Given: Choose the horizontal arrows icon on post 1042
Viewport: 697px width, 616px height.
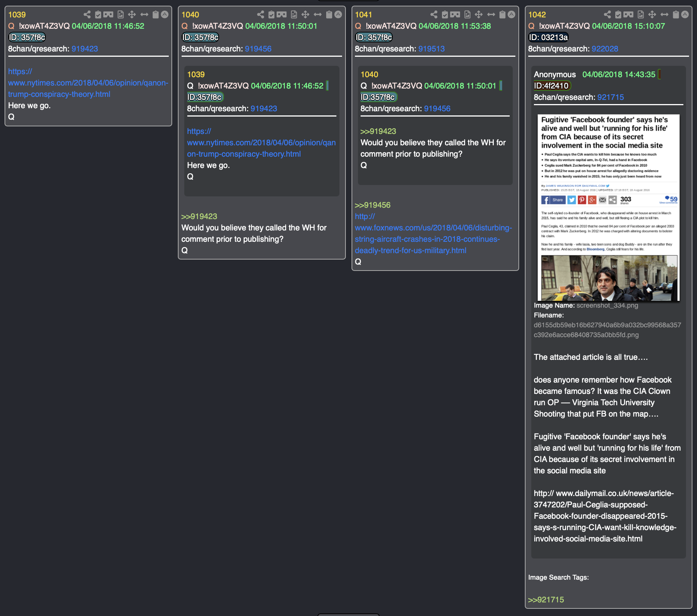Looking at the screenshot, I should pos(664,14).
